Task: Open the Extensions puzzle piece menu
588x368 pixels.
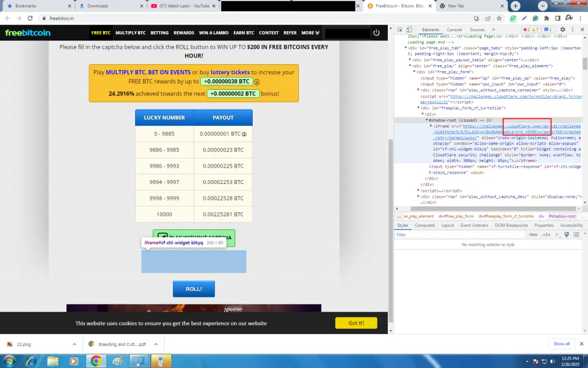Action: (x=547, y=18)
